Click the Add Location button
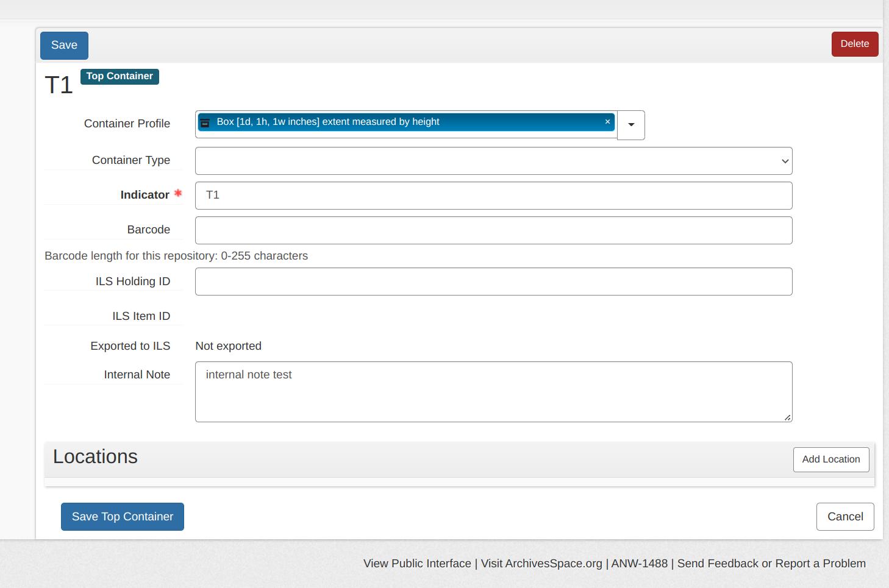Viewport: 889px width, 588px height. [x=831, y=459]
